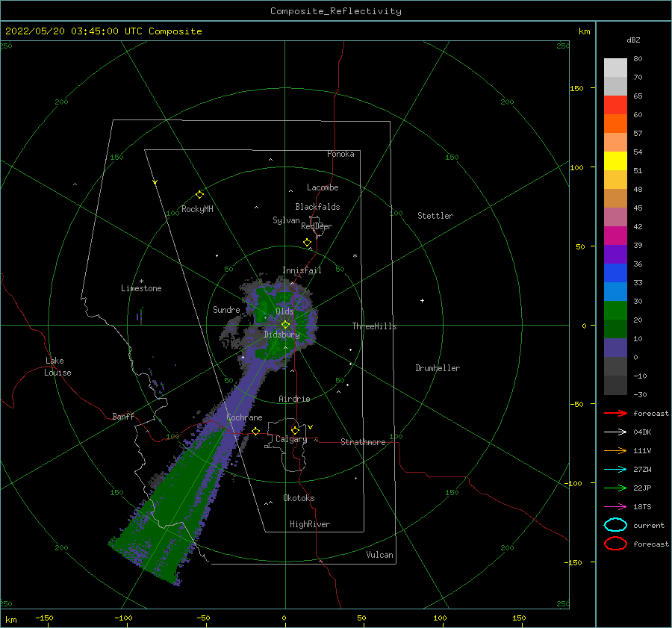Select the RedDeer label
This screenshot has height=628, width=672.
coord(317,226)
